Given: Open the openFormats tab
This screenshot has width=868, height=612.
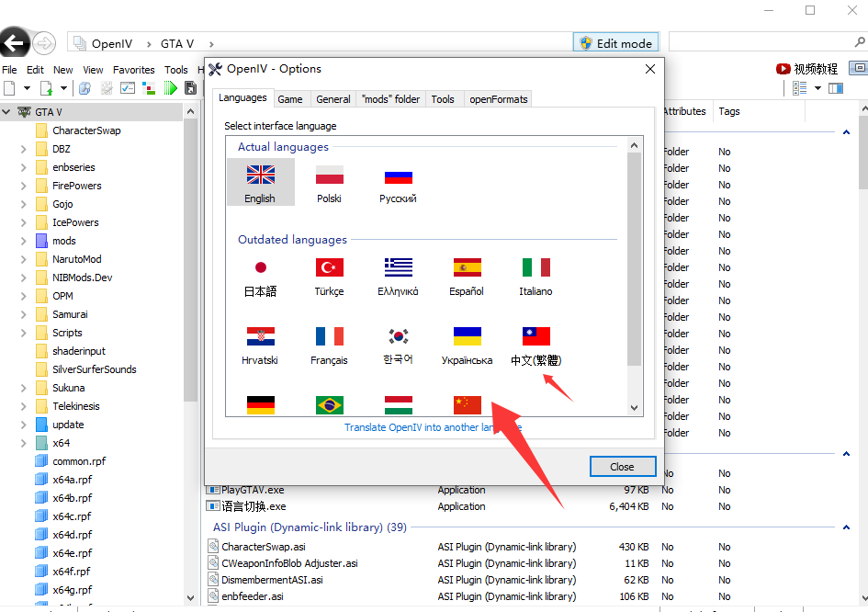Looking at the screenshot, I should (498, 99).
